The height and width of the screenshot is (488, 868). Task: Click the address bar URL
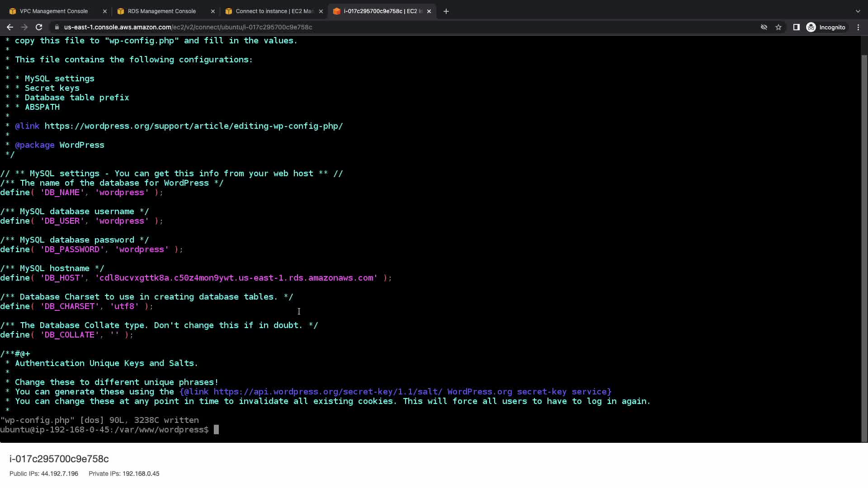(x=188, y=27)
